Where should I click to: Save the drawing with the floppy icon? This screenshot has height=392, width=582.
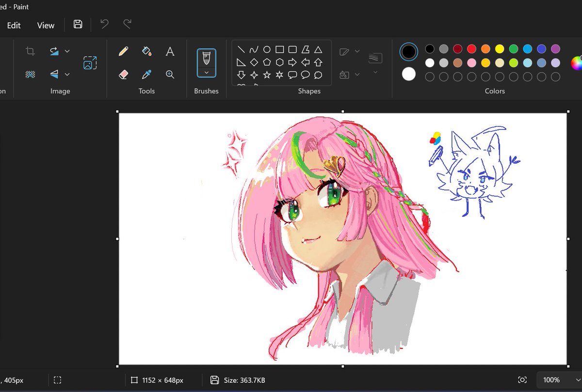[x=78, y=24]
